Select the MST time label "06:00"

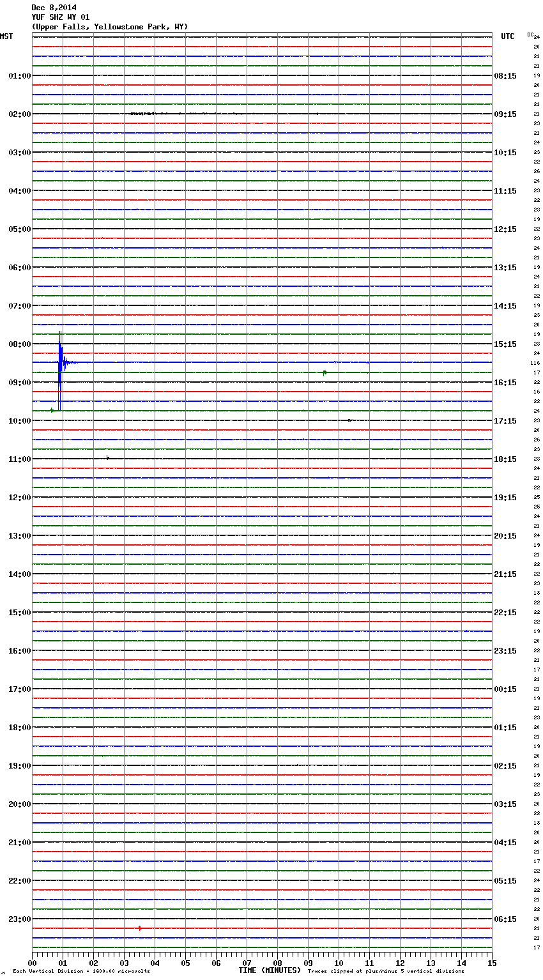click(x=20, y=268)
